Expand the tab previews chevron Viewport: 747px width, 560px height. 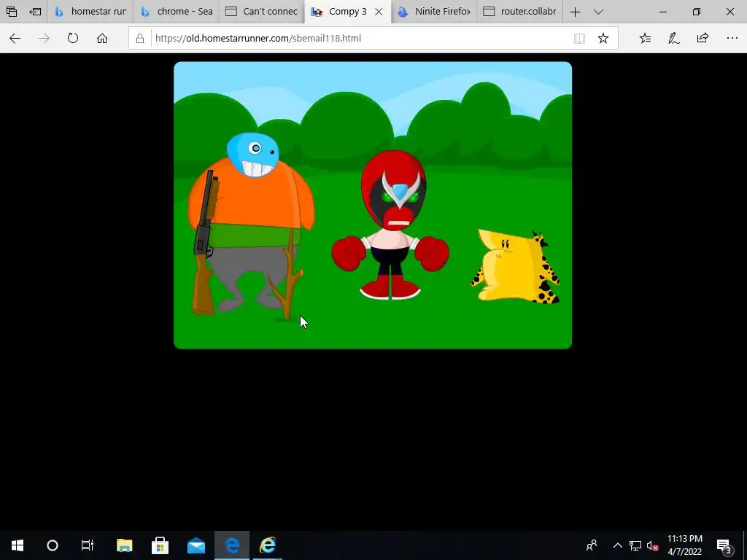click(599, 12)
